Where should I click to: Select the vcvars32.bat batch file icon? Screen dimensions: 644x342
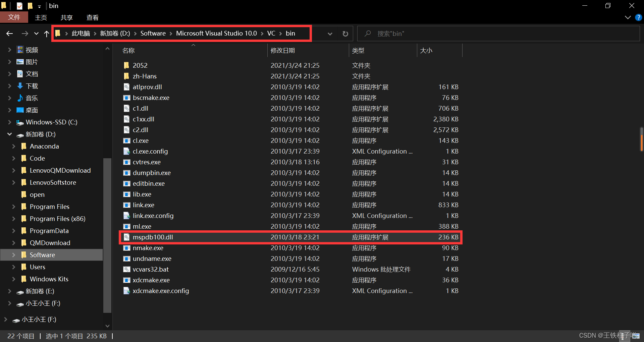(126, 269)
